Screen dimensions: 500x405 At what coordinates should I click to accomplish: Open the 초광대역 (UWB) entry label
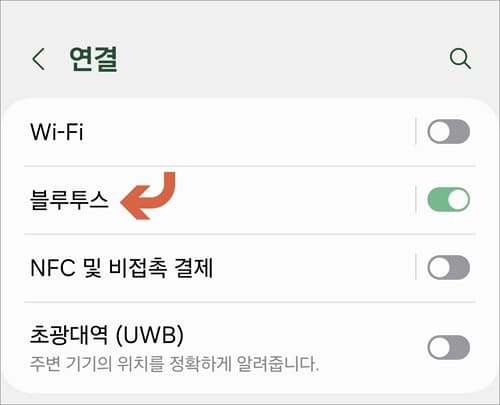107,335
